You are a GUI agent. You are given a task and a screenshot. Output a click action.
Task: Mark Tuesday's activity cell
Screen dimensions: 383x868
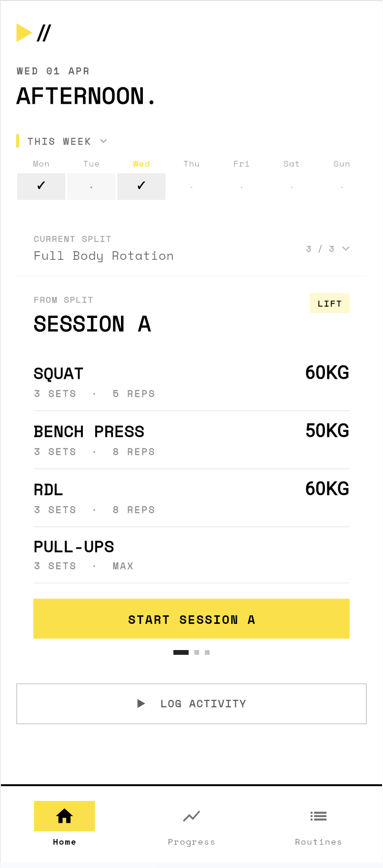coord(91,187)
